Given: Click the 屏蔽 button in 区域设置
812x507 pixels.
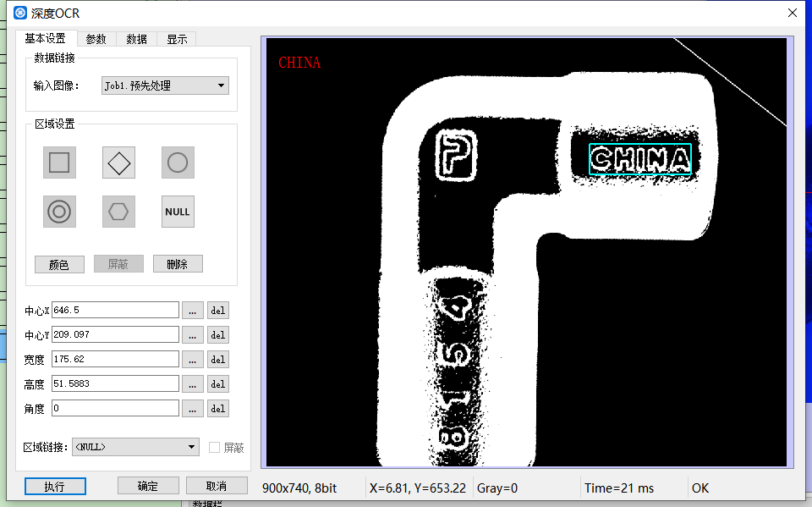Looking at the screenshot, I should [x=118, y=264].
